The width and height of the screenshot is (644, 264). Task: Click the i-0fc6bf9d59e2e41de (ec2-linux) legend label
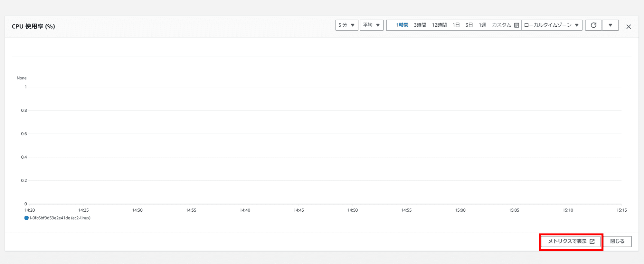click(x=60, y=218)
